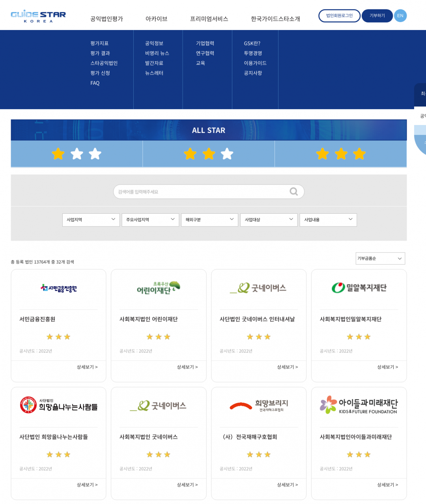426x504 pixels.
Task: Select the one-star rating filter tab
Action: tap(77, 154)
